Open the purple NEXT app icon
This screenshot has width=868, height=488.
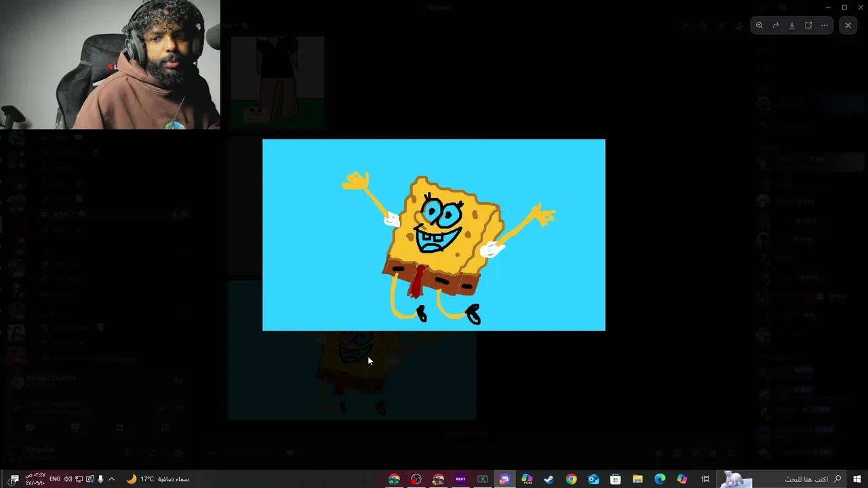tap(460, 479)
